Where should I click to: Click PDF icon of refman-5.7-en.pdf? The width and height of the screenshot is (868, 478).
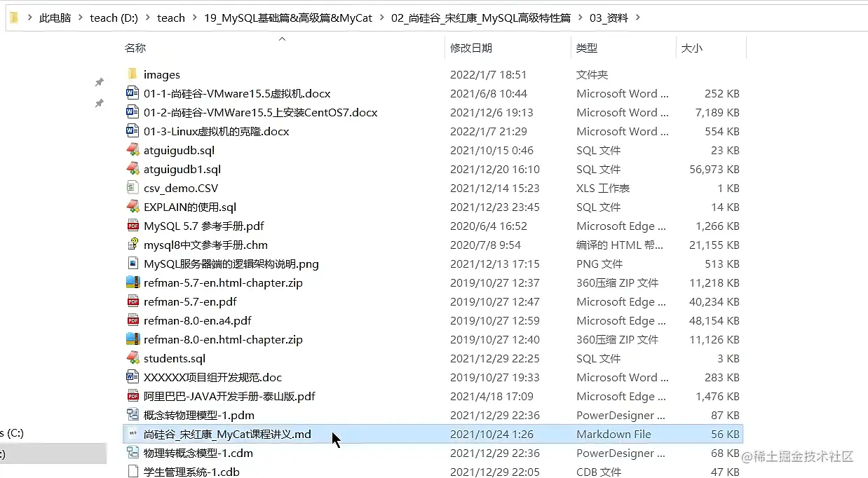point(133,301)
